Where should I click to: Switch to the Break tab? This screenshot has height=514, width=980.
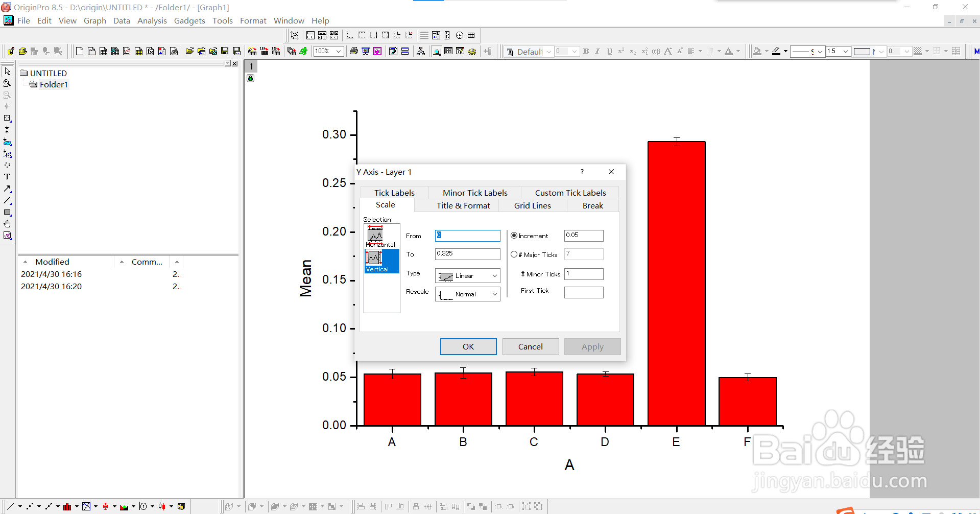point(593,205)
